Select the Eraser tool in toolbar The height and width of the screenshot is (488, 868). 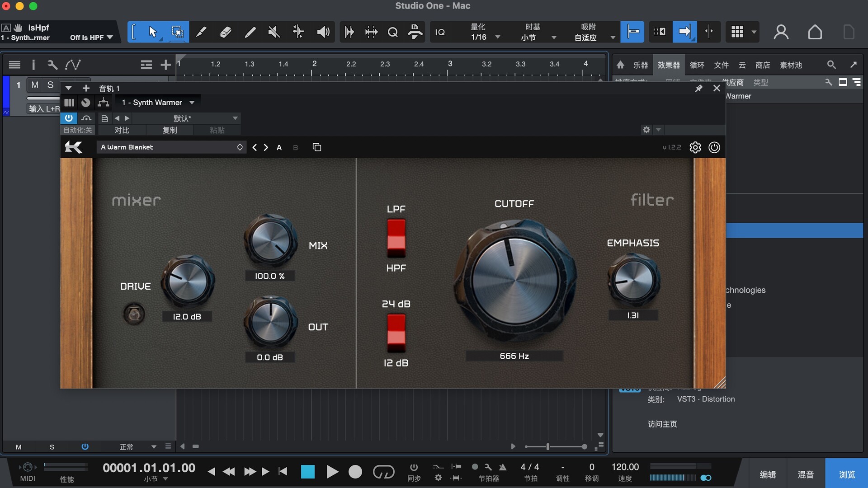(x=226, y=32)
